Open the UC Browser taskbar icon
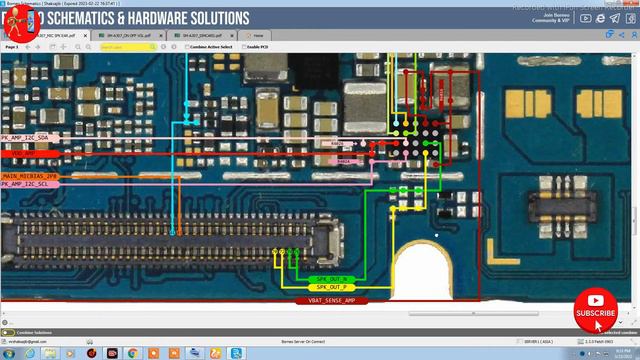Screen dimensions: 640x360 click(216, 353)
